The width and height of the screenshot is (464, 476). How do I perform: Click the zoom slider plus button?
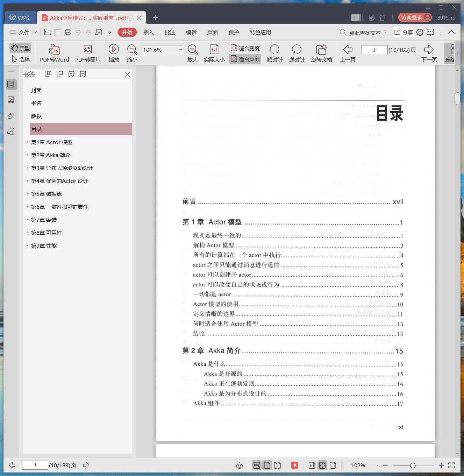coord(441,465)
